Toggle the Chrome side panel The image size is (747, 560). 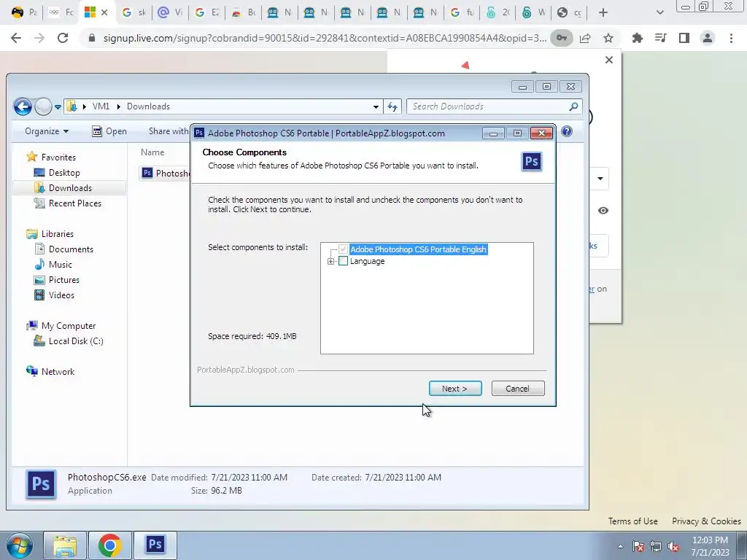click(x=684, y=38)
